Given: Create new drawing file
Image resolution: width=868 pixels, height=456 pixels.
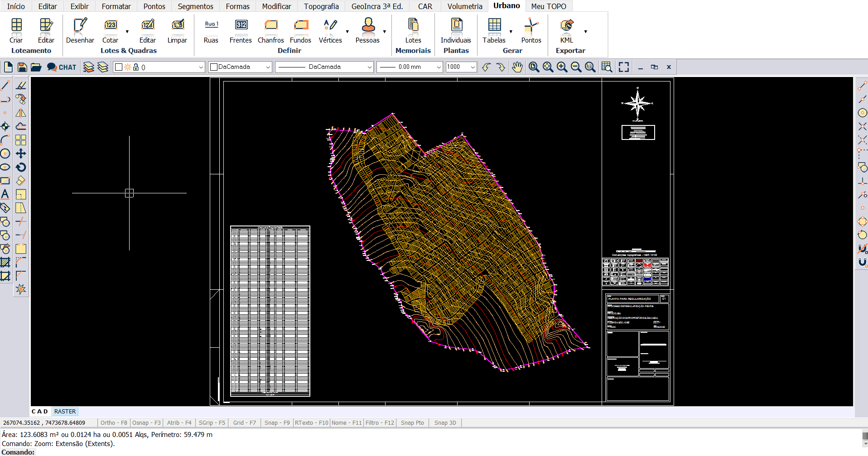Looking at the screenshot, I should pos(8,67).
